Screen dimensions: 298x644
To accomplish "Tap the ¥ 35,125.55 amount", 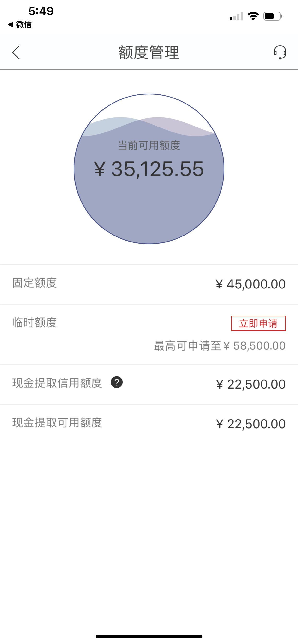I will [149, 169].
